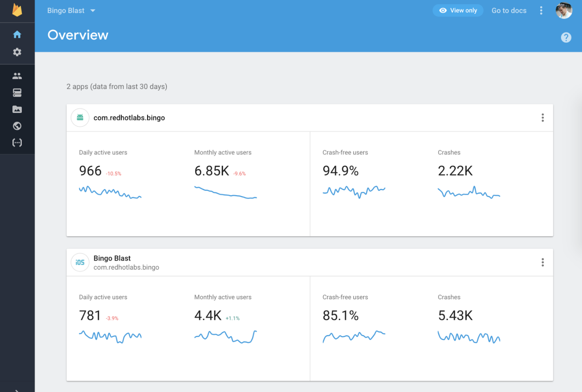This screenshot has width=582, height=392.
Task: Open the Authentication users icon in sidebar
Action: pos(17,76)
